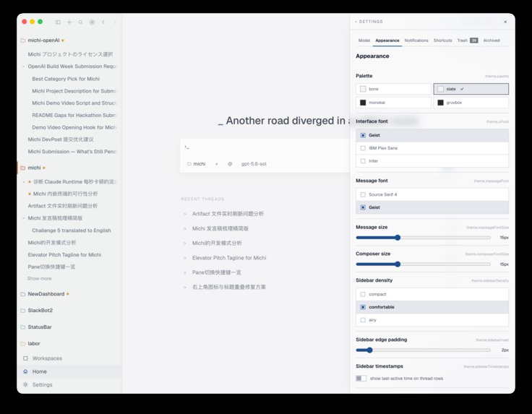Select the slate palette option
Screen dimensions: 532x414
[x=471, y=89]
